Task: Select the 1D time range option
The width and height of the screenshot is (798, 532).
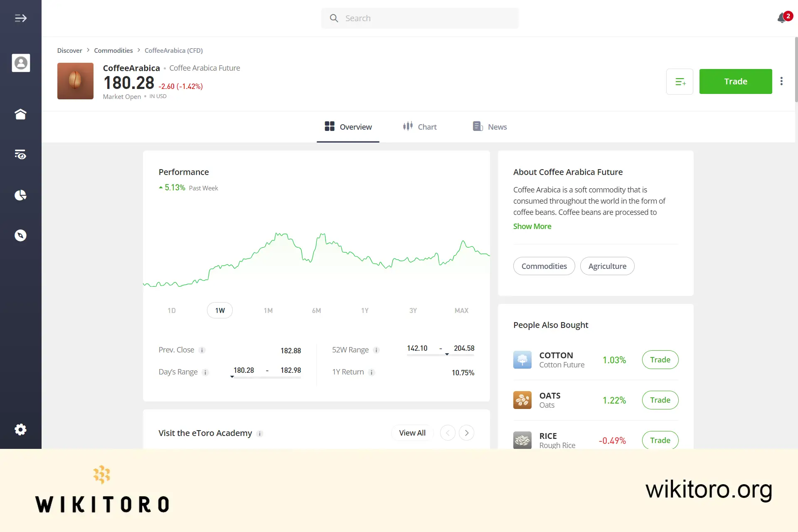Action: 172,310
